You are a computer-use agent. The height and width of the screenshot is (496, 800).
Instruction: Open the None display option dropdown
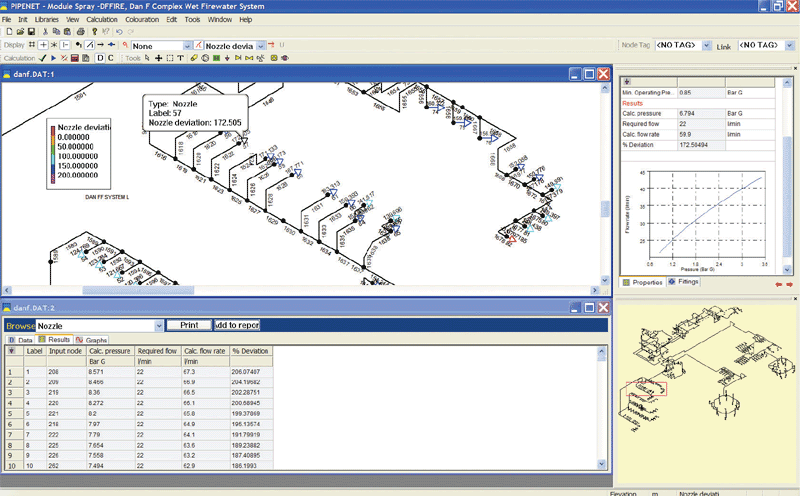point(187,46)
